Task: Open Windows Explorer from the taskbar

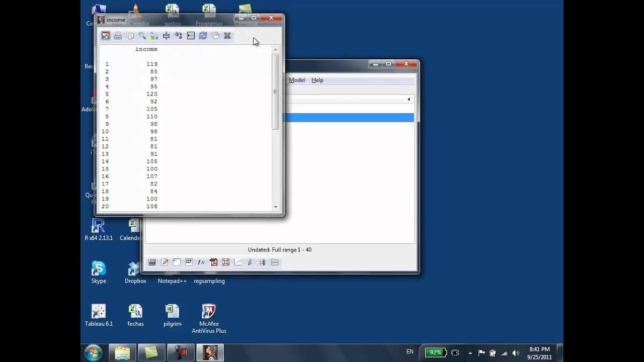Action: (122, 352)
